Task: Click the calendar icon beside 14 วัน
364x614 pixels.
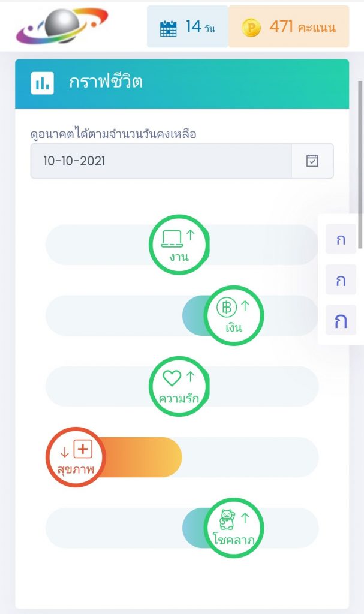Action: pos(169,28)
